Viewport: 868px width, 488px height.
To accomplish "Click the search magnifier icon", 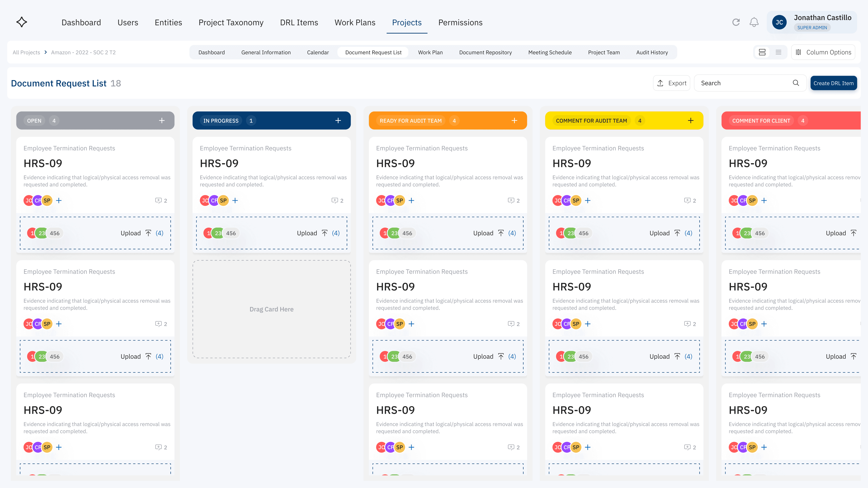I will (x=796, y=83).
